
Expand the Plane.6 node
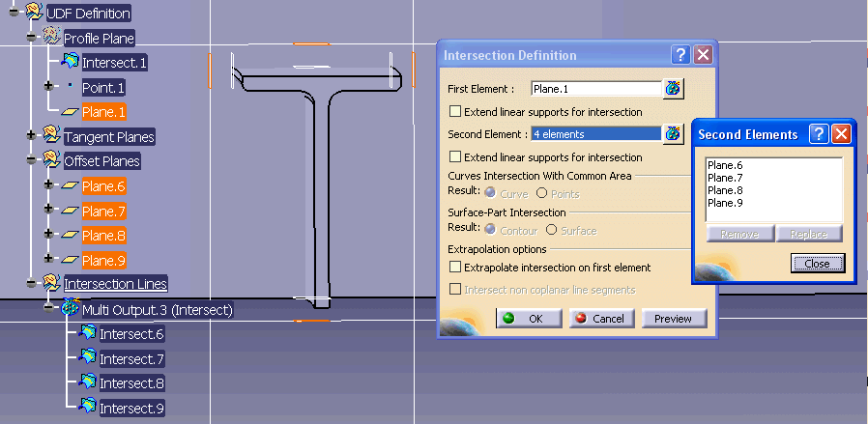tap(48, 184)
